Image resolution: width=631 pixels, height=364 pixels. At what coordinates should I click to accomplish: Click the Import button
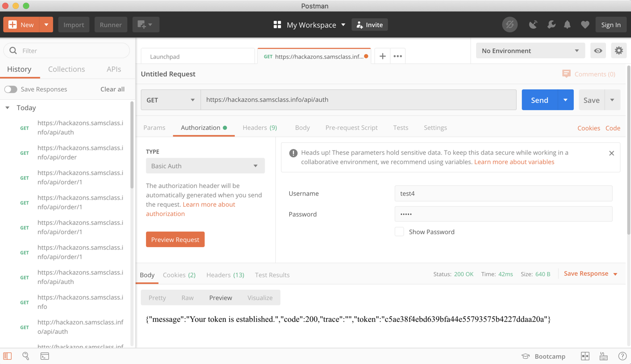click(x=73, y=24)
